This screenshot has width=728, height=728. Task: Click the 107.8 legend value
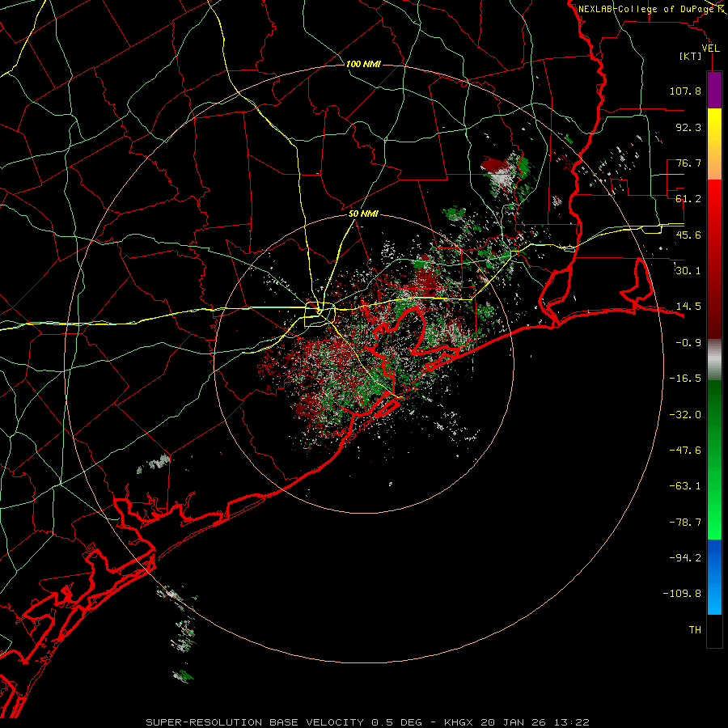tap(685, 91)
